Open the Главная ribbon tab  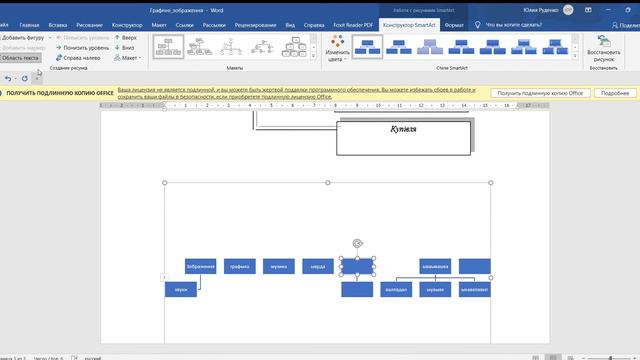coord(29,25)
